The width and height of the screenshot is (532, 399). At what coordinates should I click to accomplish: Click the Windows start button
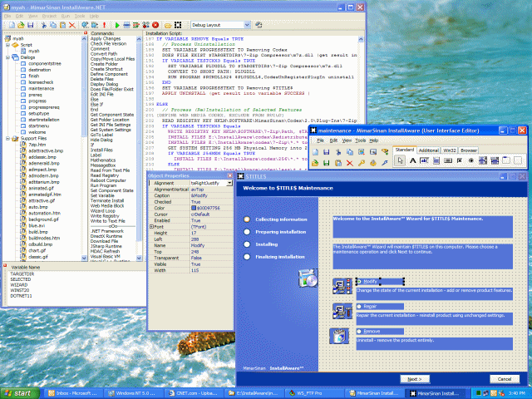coord(19,393)
